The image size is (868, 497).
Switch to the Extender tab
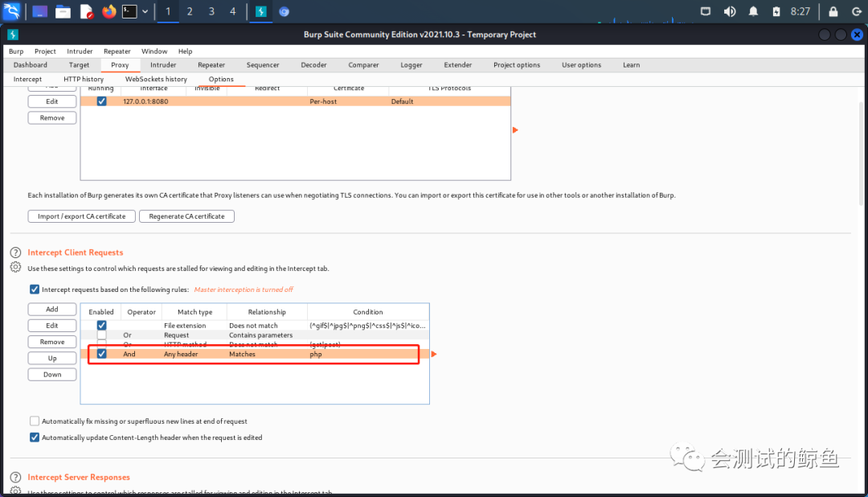[458, 65]
